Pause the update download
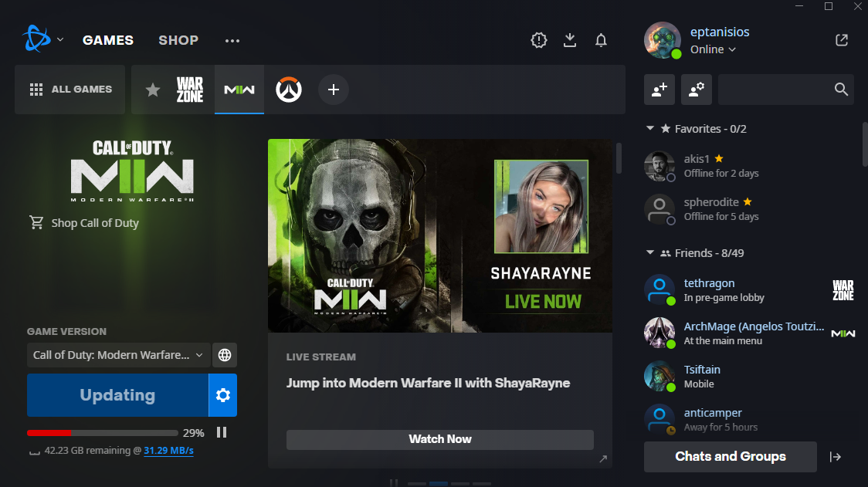Screen dimensions: 868x487 pyautogui.click(x=222, y=432)
